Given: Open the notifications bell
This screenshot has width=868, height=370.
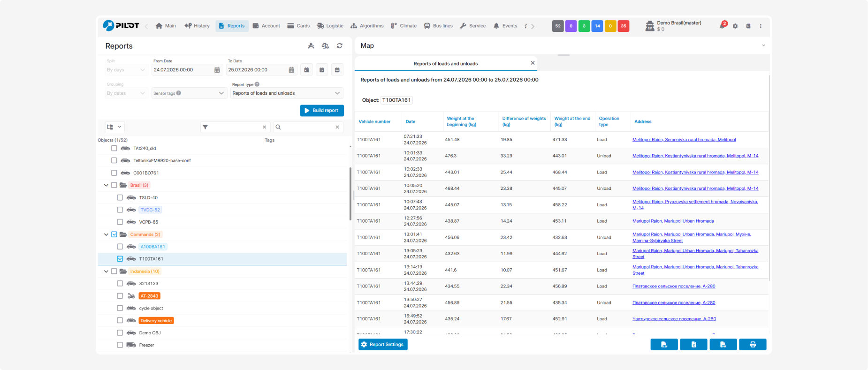Looking at the screenshot, I should pyautogui.click(x=723, y=26).
